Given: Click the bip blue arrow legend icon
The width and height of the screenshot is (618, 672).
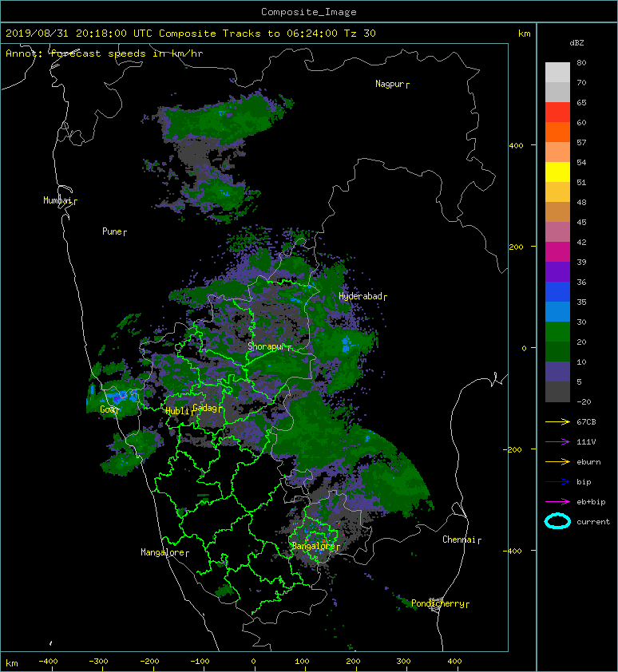Looking at the screenshot, I should [557, 482].
